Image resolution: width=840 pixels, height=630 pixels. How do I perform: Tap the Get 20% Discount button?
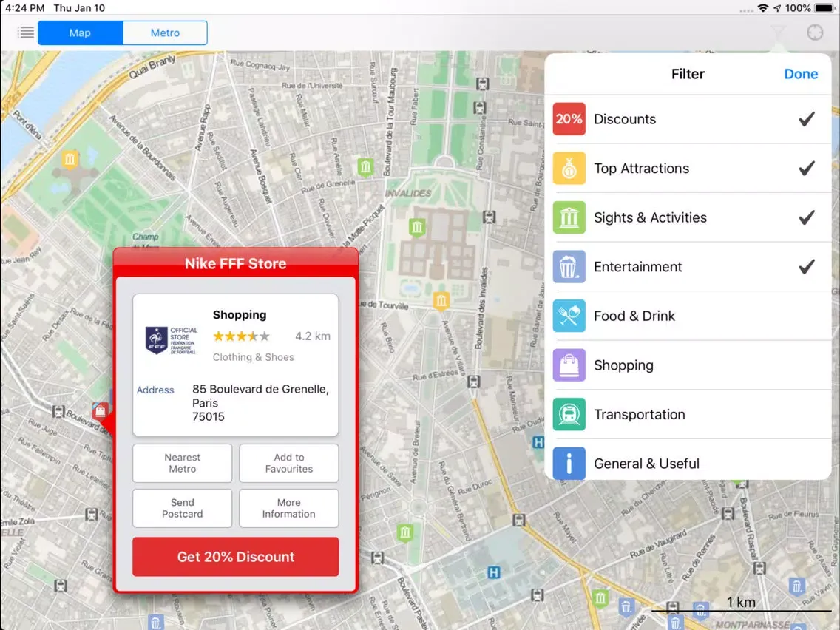(x=236, y=557)
